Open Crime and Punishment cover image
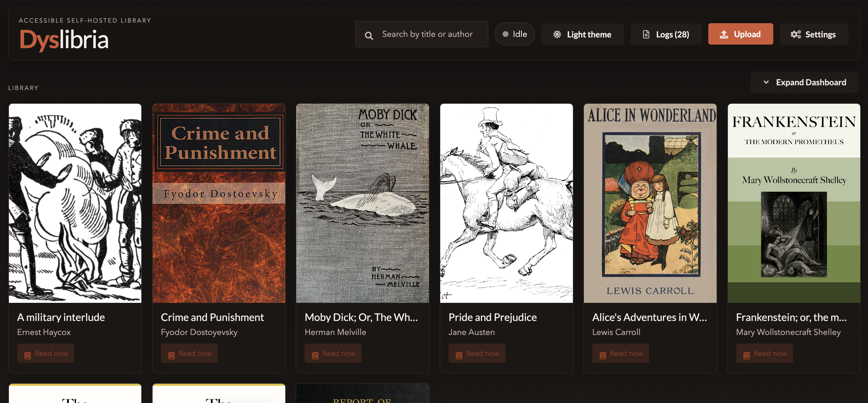Screen dimensions: 868x403 point(219,203)
